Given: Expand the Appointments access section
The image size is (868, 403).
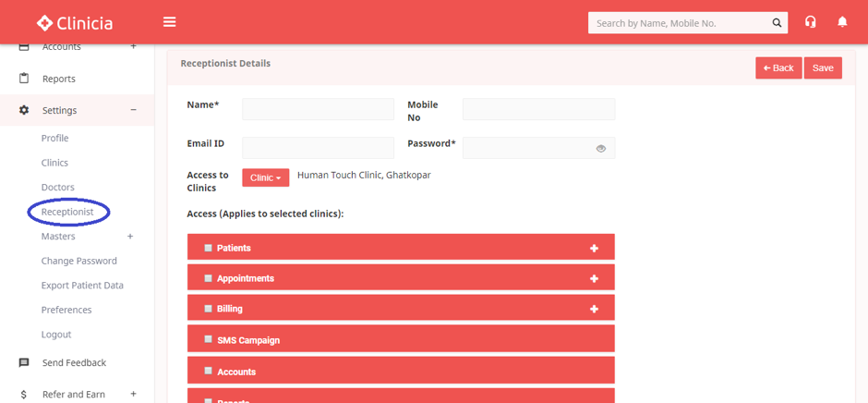Looking at the screenshot, I should pos(594,278).
